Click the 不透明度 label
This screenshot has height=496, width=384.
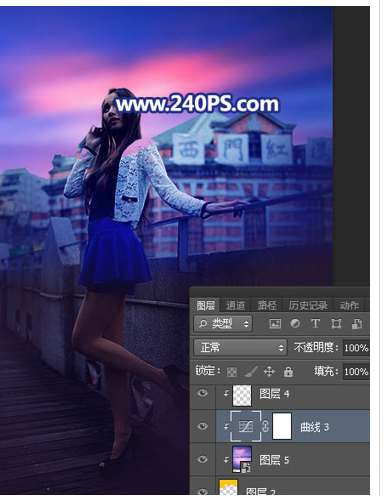316,348
